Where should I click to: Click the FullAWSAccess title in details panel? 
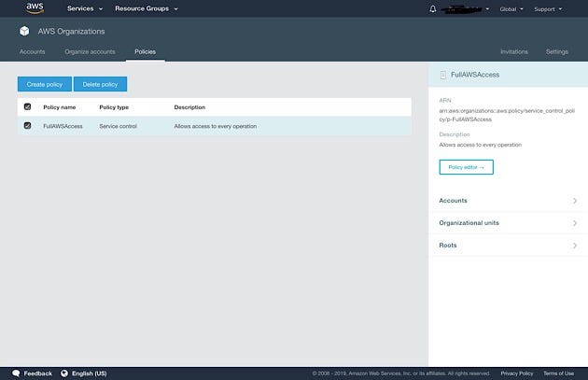tap(475, 75)
